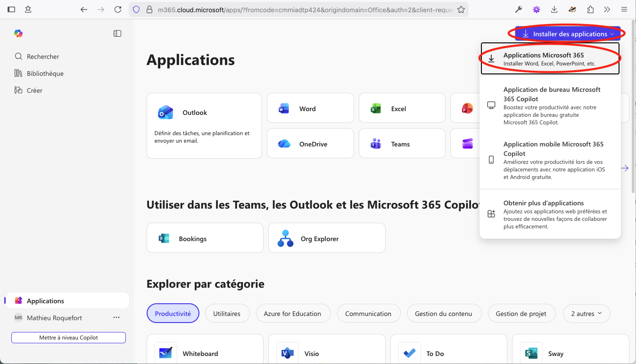Filter by Gestion de projet category
636x364 pixels.
tap(521, 314)
